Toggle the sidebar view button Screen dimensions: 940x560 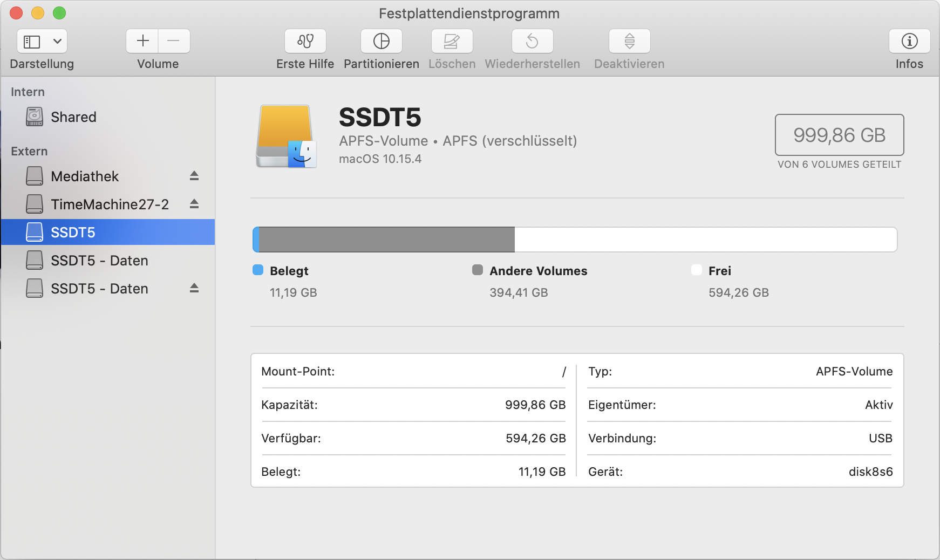(x=32, y=42)
